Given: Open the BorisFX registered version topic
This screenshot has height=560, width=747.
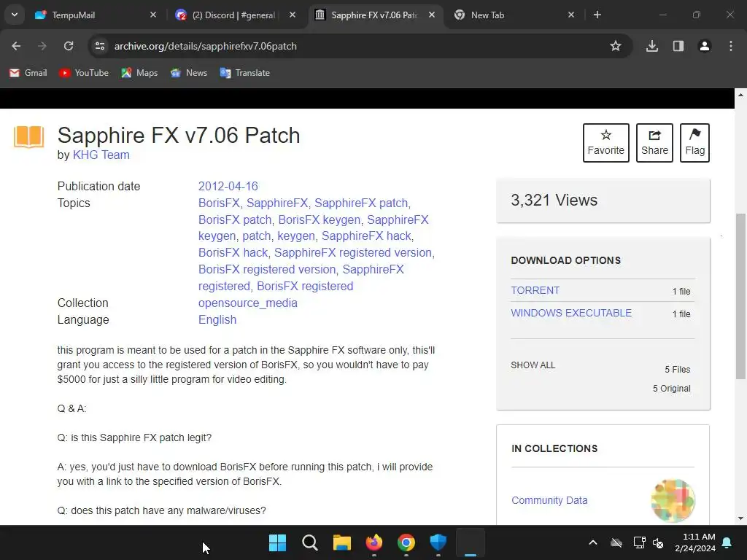Looking at the screenshot, I should click(x=267, y=269).
